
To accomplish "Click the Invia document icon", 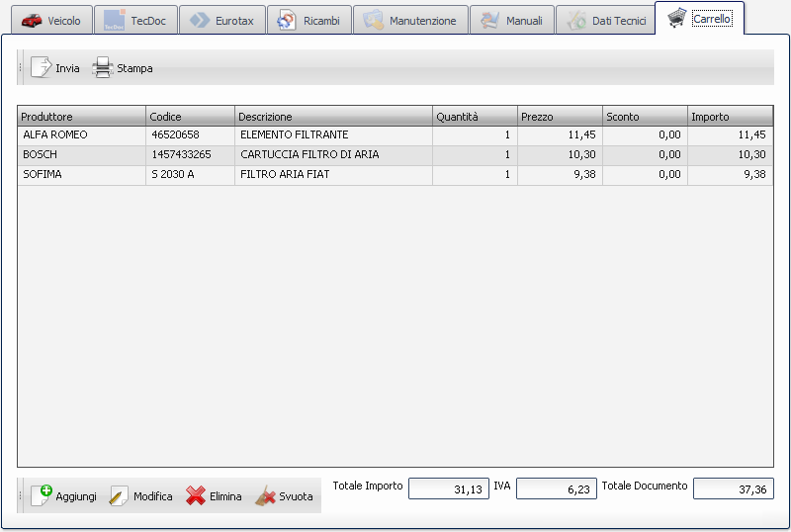I will click(x=41, y=67).
